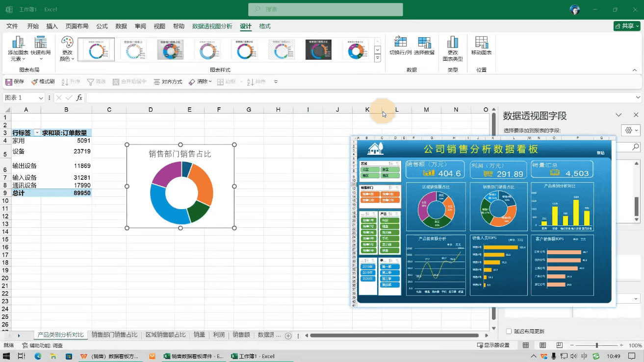Screen dimensions: 644x362
Task: Open the 行标签 filter dropdown
Action: click(x=37, y=133)
